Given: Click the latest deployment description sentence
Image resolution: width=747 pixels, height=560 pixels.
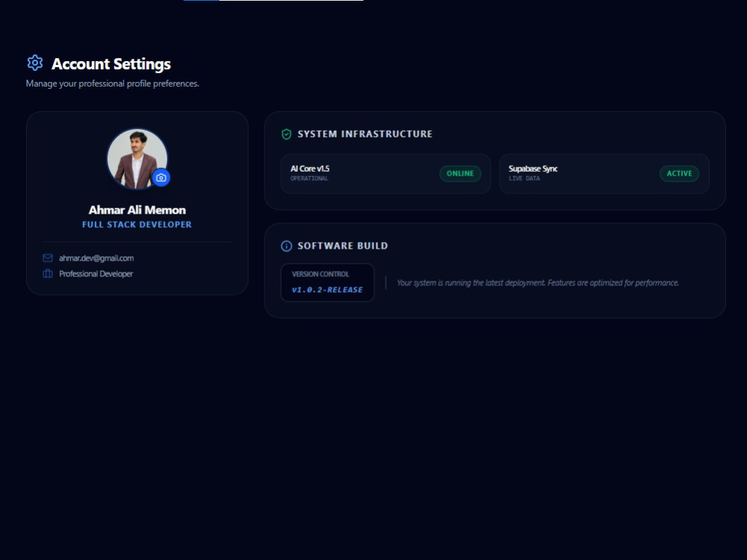Looking at the screenshot, I should click(x=537, y=283).
